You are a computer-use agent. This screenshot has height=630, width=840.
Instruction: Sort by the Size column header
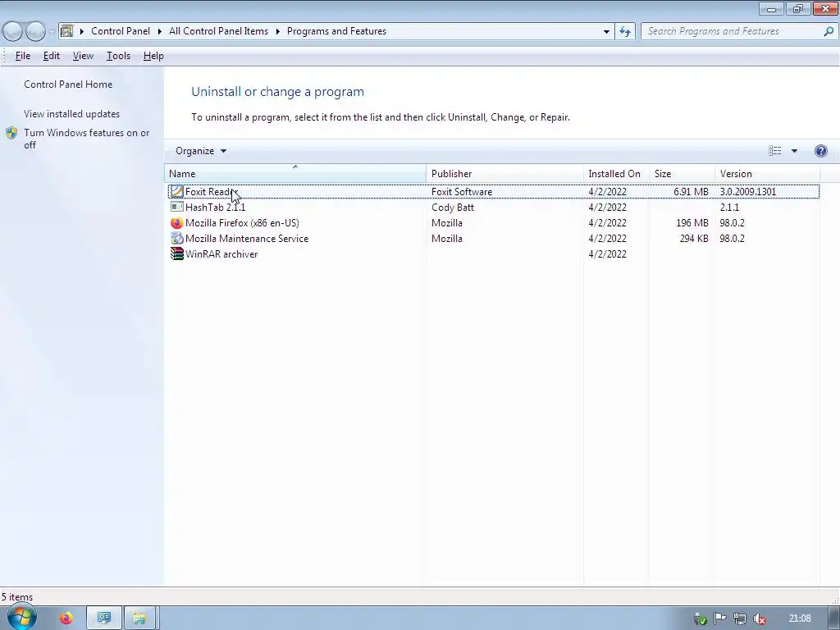coord(682,174)
